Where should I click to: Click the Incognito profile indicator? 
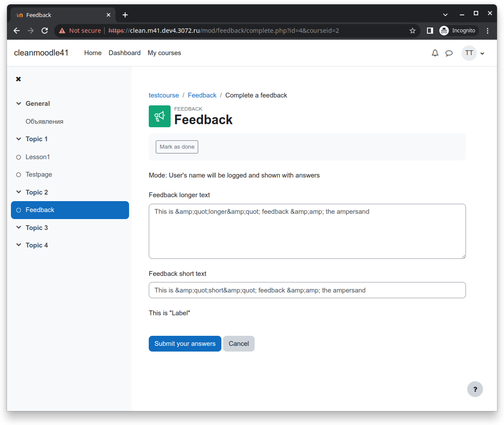coord(458,31)
